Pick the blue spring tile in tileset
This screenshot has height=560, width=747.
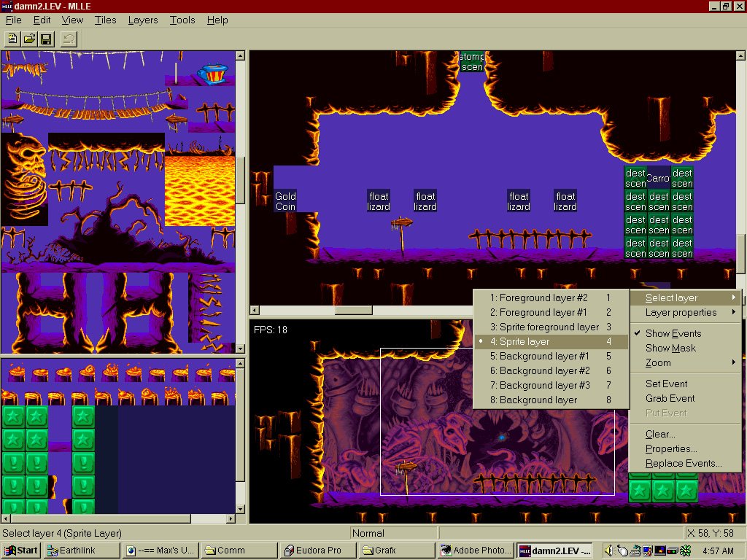pyautogui.click(x=212, y=74)
